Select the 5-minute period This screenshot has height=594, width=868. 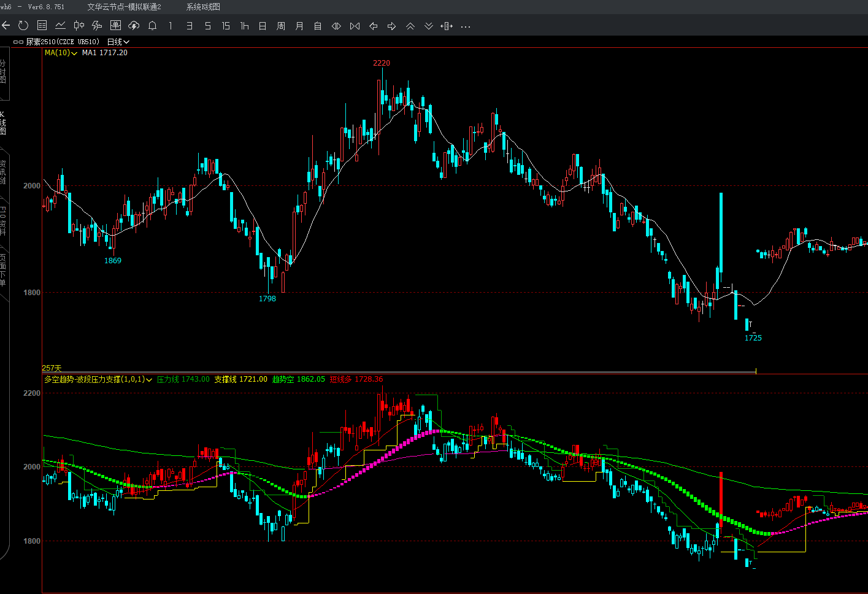pos(207,26)
